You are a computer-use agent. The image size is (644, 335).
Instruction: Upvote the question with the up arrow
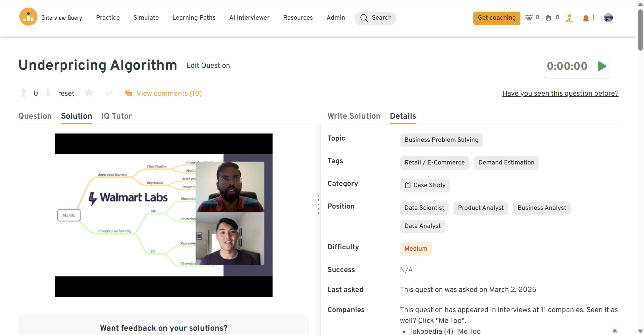[x=24, y=93]
